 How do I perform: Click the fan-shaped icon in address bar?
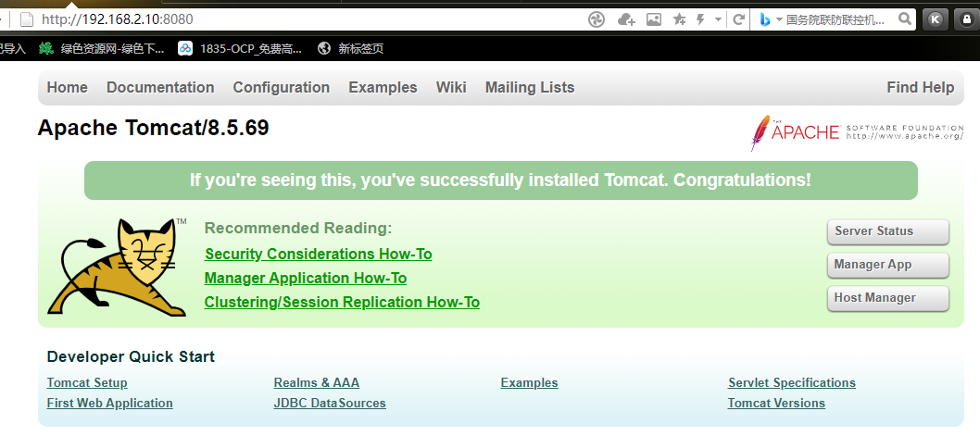[x=597, y=20]
